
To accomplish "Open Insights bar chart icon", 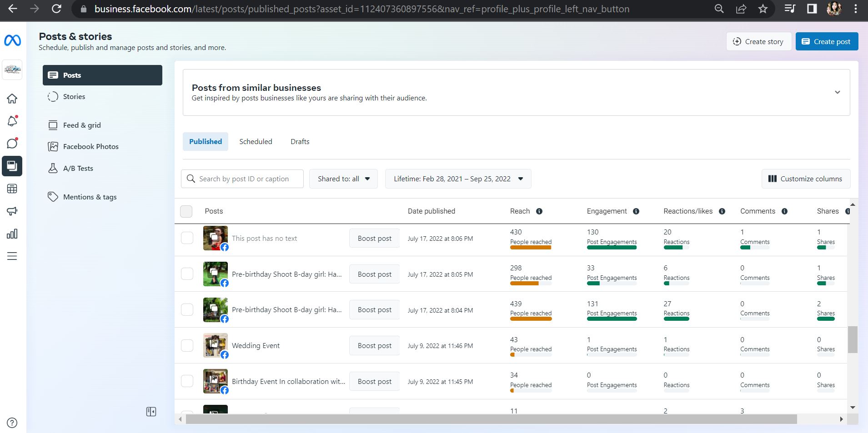I will pos(12,234).
